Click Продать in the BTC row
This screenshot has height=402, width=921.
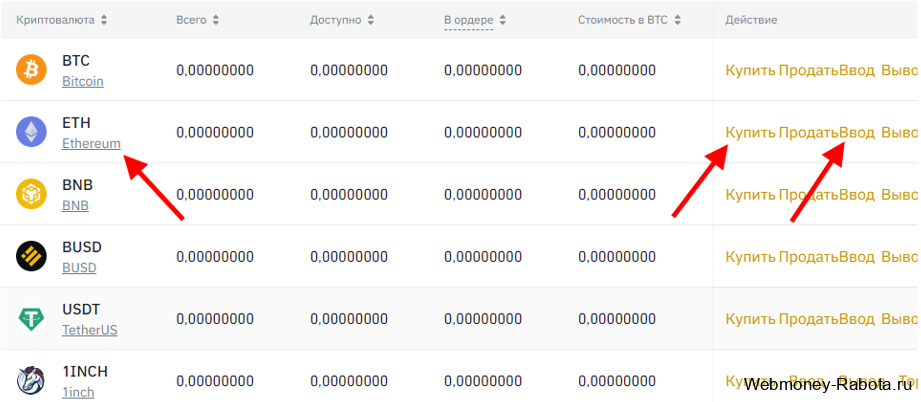pos(808,71)
